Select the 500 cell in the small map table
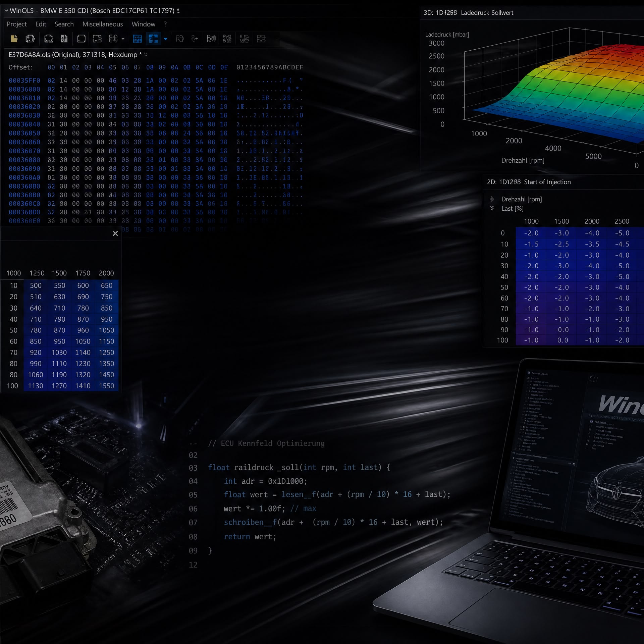Image resolution: width=644 pixels, height=644 pixels. [x=36, y=286]
